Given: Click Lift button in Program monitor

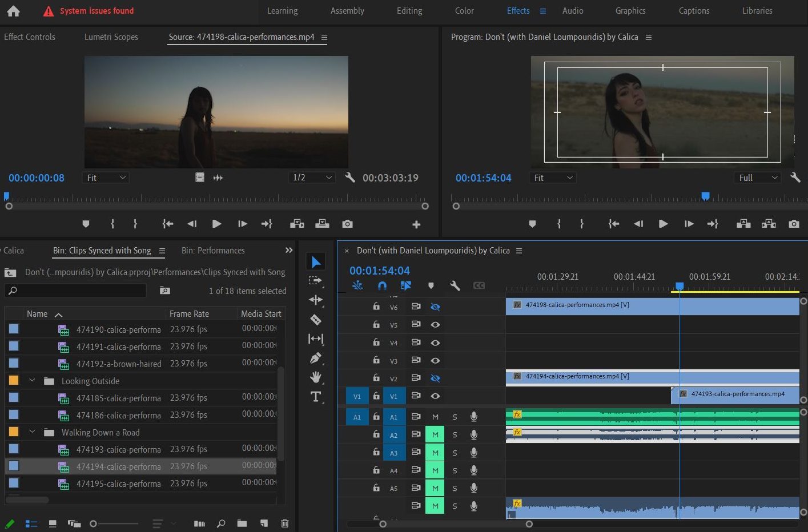Looking at the screenshot, I should [x=743, y=224].
